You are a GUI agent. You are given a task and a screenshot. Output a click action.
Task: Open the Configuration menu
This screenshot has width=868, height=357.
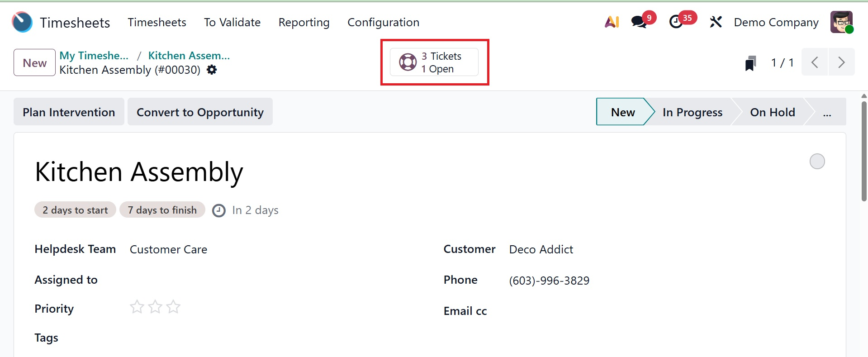(x=383, y=22)
